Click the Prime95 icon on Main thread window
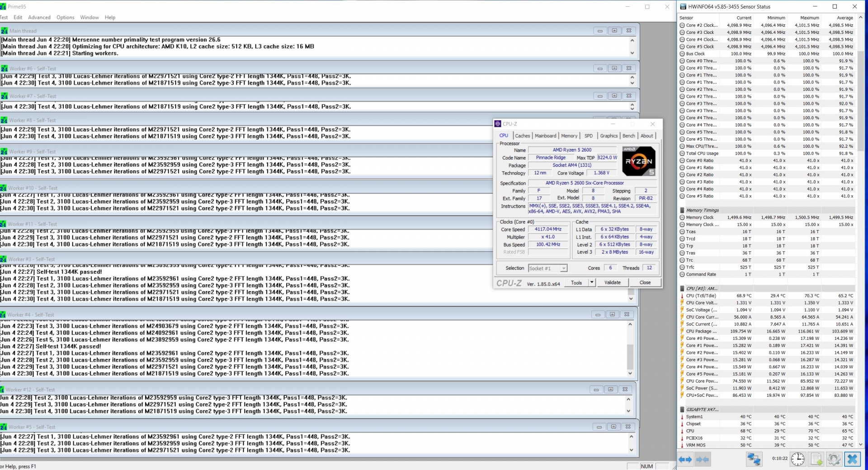Screen dimensions: 868x470 [x=4, y=31]
